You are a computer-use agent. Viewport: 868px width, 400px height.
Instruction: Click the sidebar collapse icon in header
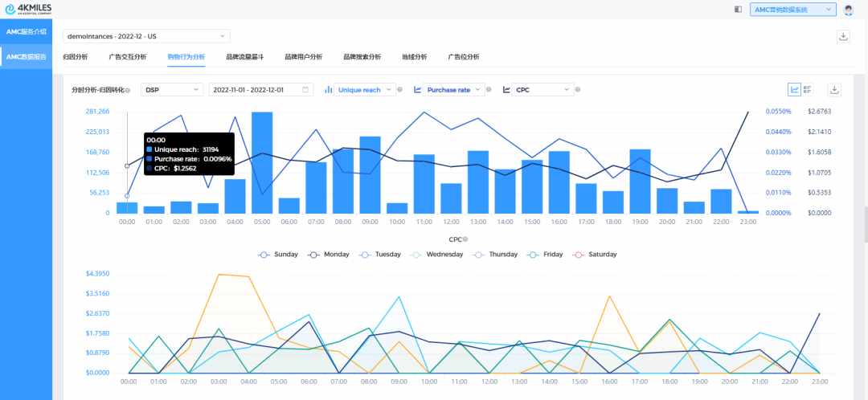pyautogui.click(x=738, y=10)
